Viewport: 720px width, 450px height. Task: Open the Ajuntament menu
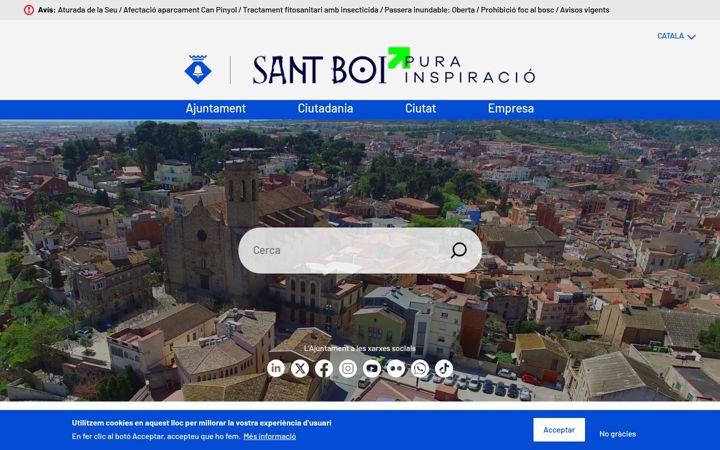pyautogui.click(x=215, y=108)
